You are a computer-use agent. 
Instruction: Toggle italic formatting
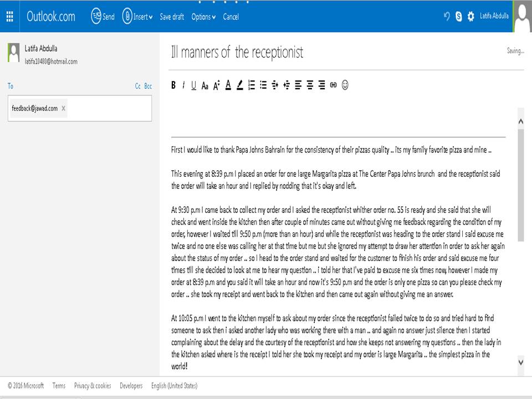coord(183,85)
